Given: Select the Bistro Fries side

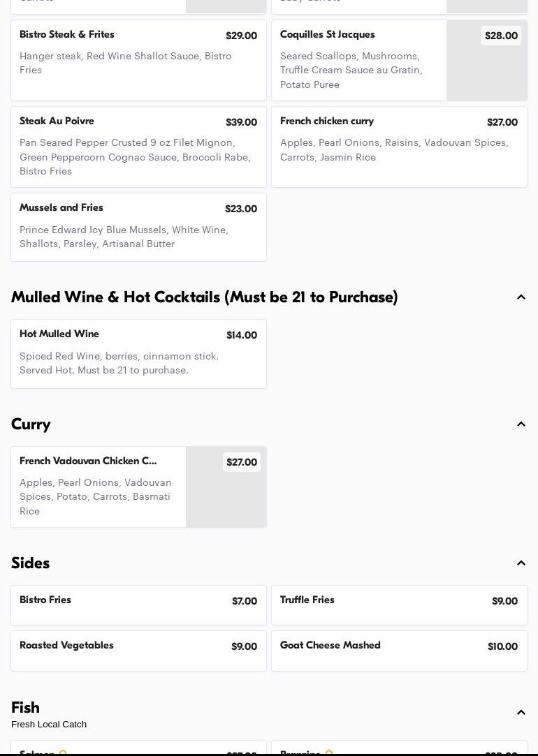Looking at the screenshot, I should 138,605.
